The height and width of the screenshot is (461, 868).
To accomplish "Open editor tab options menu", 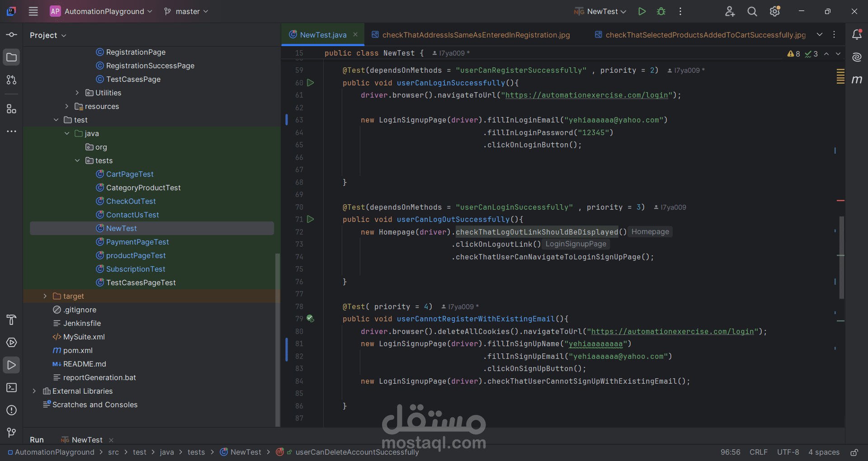I will pyautogui.click(x=834, y=35).
